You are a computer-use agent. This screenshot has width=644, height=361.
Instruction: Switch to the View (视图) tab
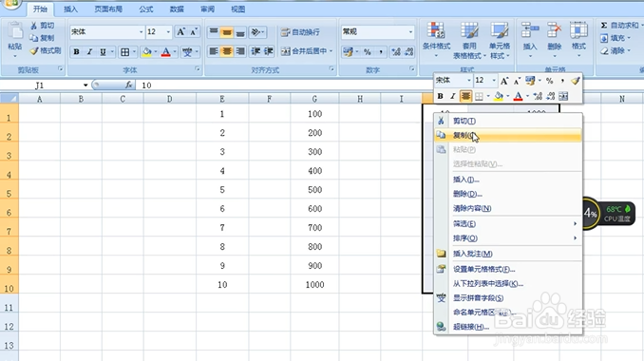pyautogui.click(x=237, y=9)
